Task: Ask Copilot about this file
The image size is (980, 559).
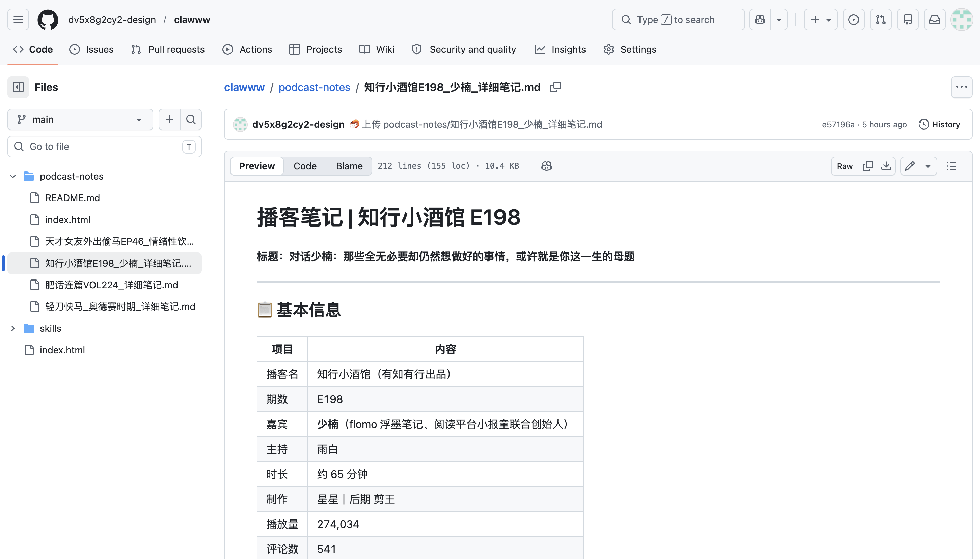Action: 546,166
